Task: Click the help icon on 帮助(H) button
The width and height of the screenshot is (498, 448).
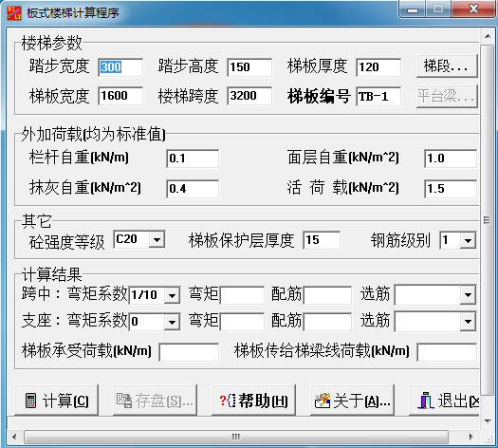Action: (228, 401)
